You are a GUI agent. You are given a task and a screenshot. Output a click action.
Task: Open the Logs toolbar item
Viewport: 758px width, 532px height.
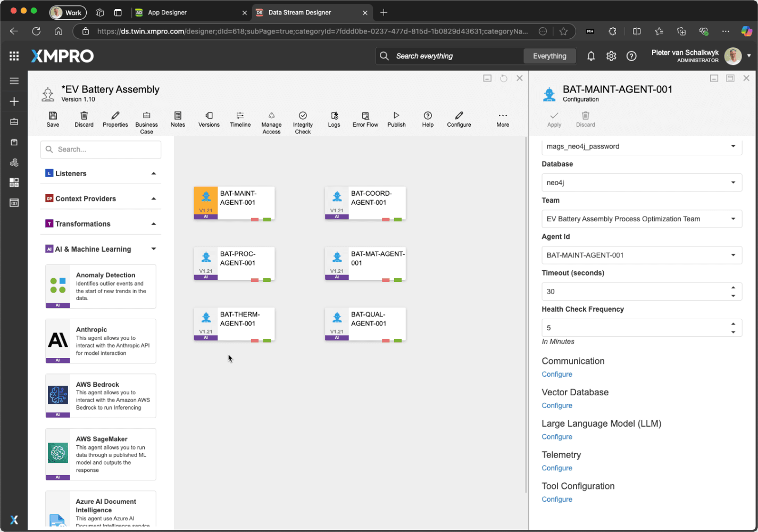click(334, 119)
